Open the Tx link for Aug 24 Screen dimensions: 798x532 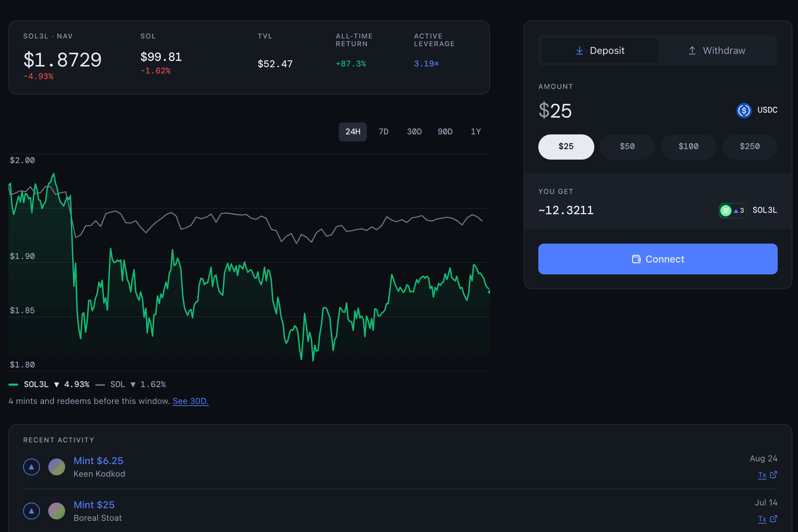762,475
